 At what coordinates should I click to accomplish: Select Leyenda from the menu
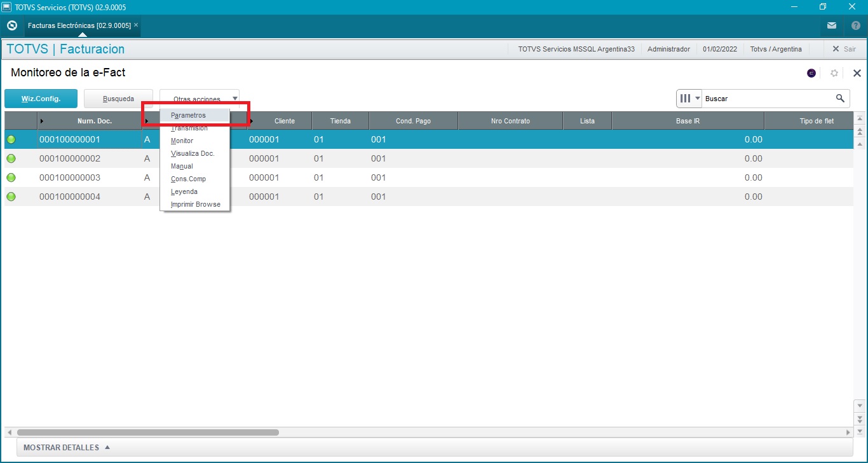pos(194,191)
